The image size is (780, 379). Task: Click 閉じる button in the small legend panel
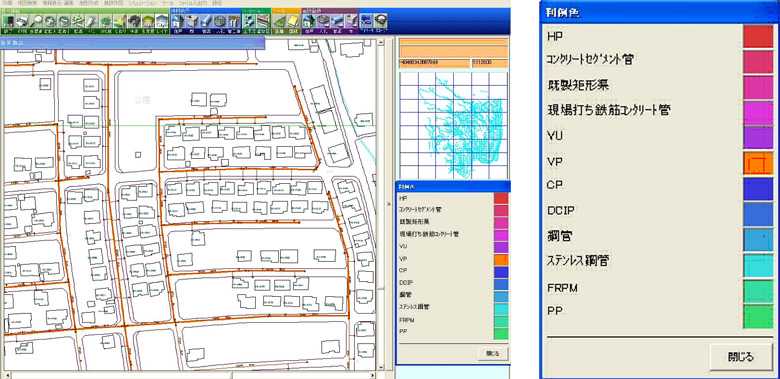493,353
